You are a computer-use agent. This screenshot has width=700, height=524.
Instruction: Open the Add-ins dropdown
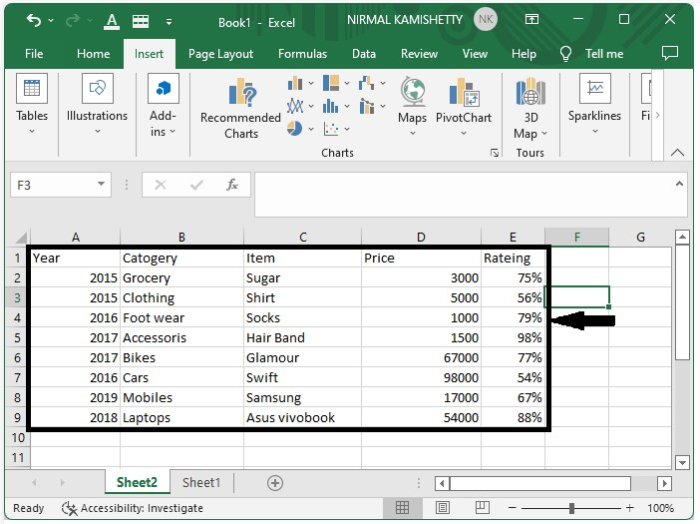coord(163,106)
